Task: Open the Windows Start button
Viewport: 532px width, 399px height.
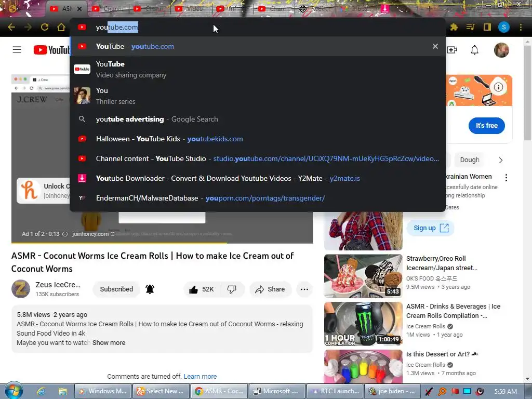Action: [14, 391]
